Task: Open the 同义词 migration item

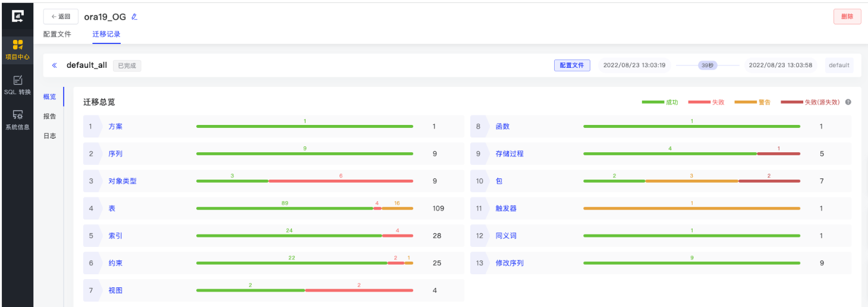Action: [x=506, y=236]
